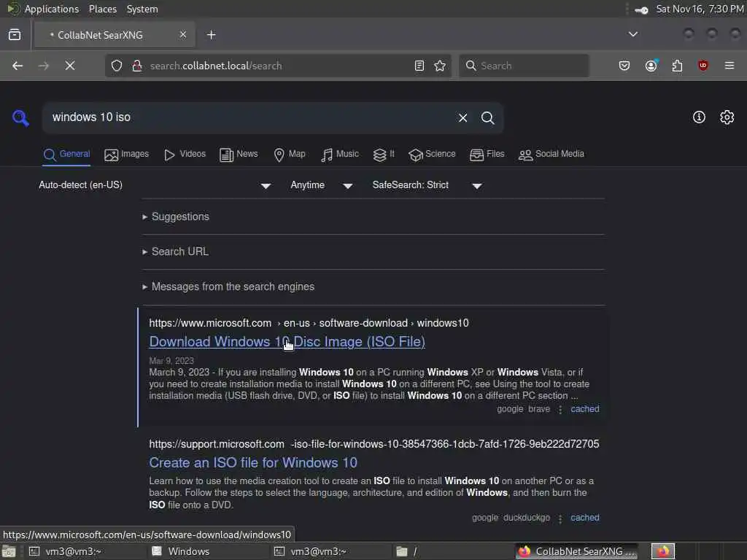Switch to the Files tab
The width and height of the screenshot is (747, 560).
[x=487, y=155]
